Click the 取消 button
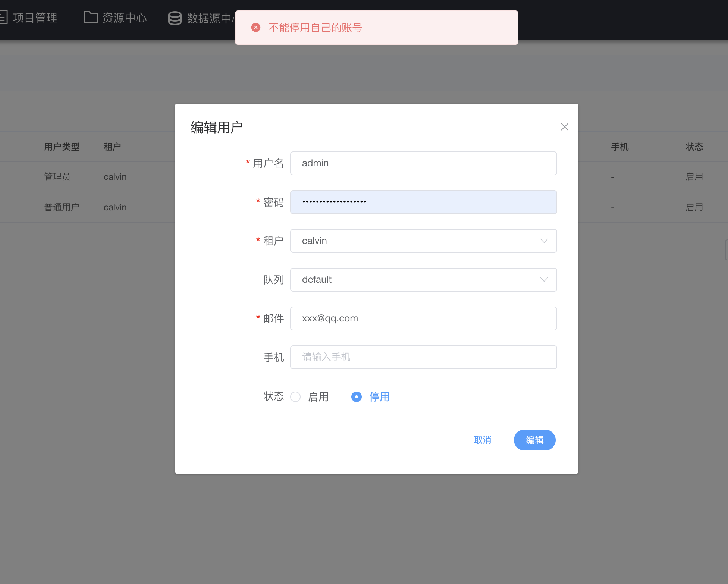Screen dimensions: 728x584 click(483, 440)
